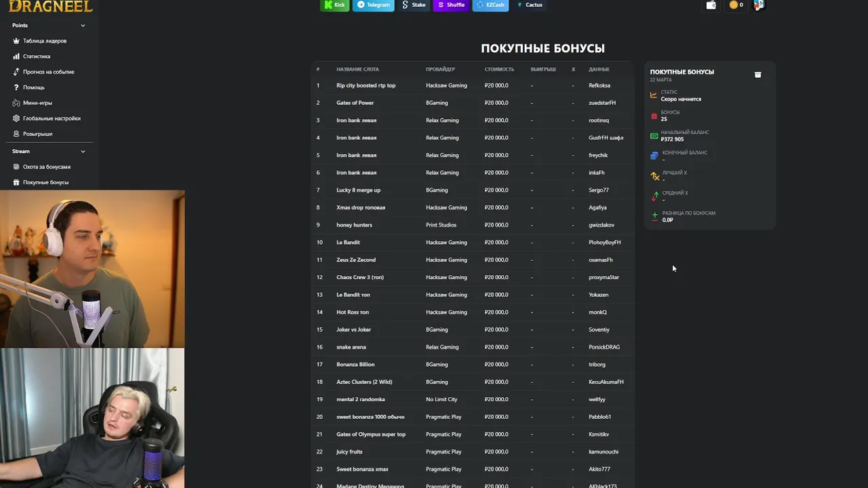Click Hot Ross топ slot name
Screen dimensions: 868x488
(x=353, y=312)
